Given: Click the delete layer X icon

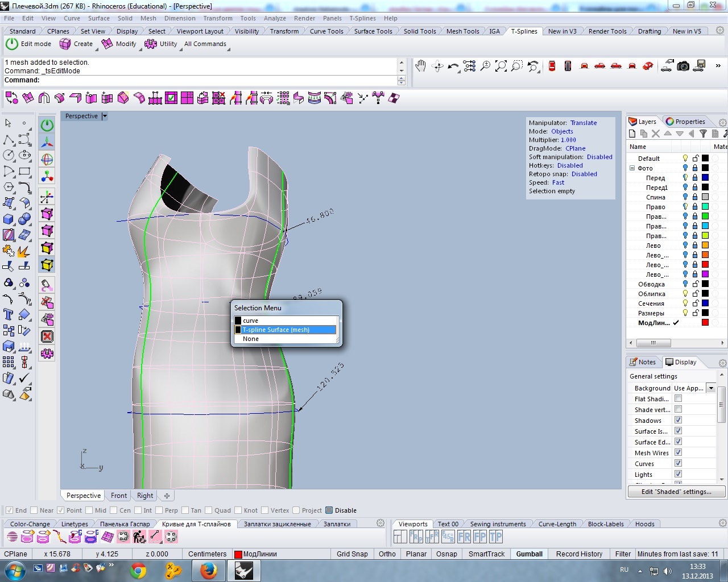Looking at the screenshot, I should (656, 134).
